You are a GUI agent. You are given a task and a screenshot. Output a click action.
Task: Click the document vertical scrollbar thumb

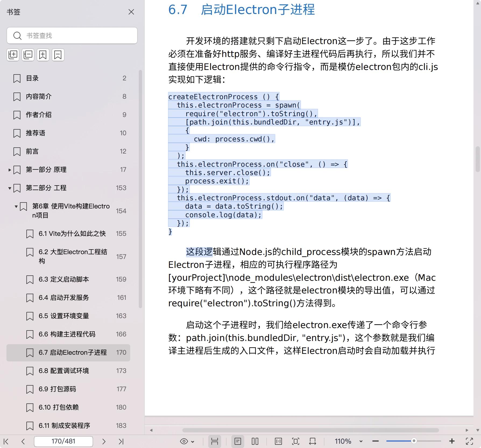coord(478,159)
